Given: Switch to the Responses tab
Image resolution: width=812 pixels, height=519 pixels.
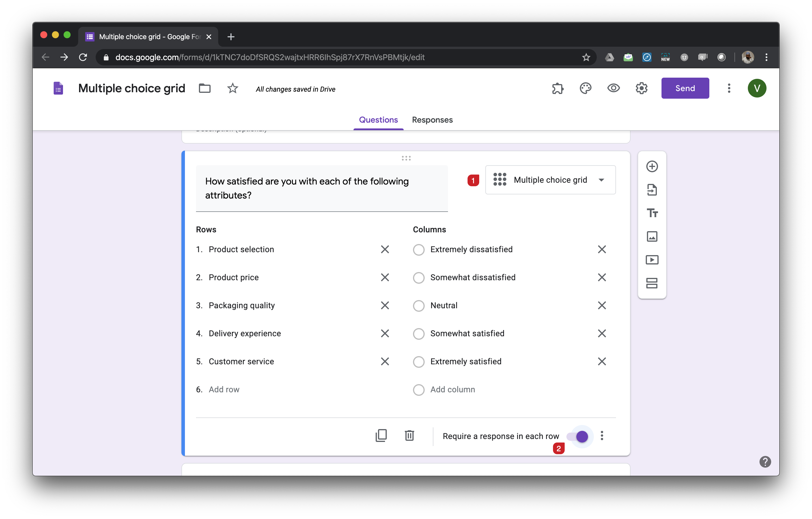Looking at the screenshot, I should (432, 120).
